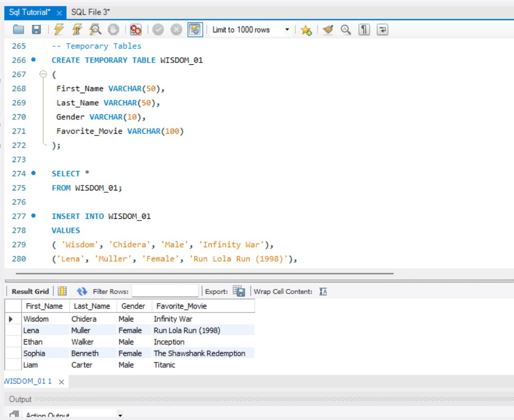The width and height of the screenshot is (514, 420).
Task: Save the script with floppy disk icon
Action: pos(36,29)
